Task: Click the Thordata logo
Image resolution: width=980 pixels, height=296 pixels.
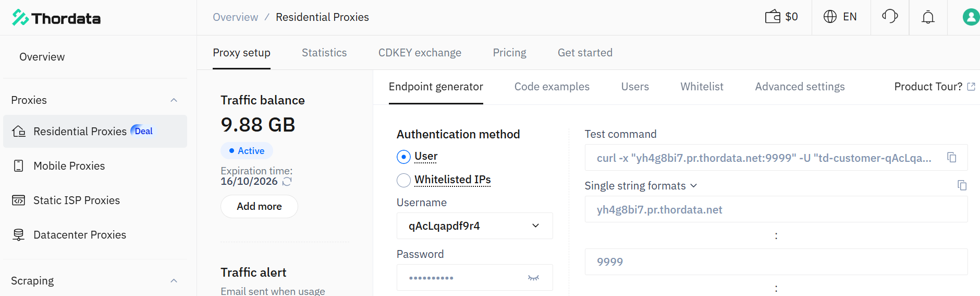Action: pos(56,18)
